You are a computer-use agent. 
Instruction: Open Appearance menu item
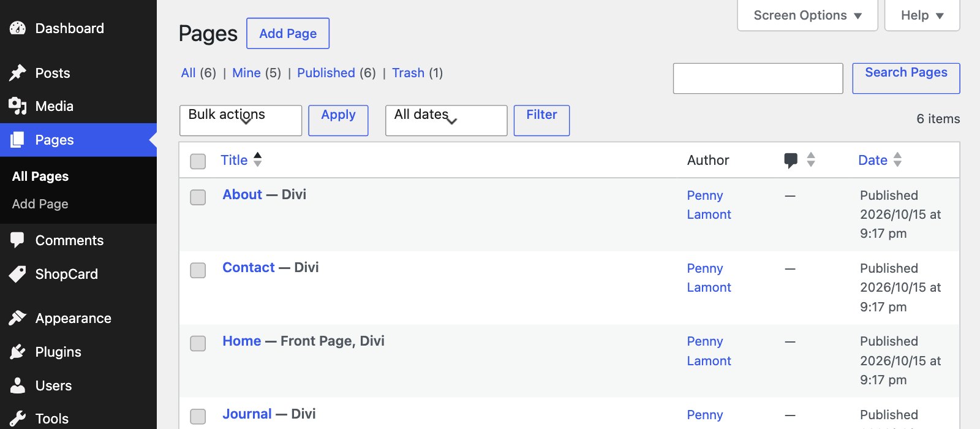pyautogui.click(x=78, y=318)
